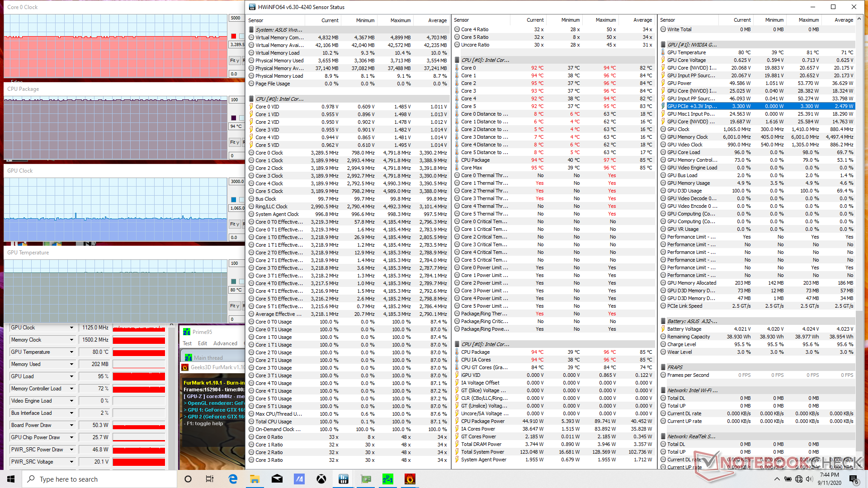Open the Windows Start menu
868x488 pixels.
point(11,479)
